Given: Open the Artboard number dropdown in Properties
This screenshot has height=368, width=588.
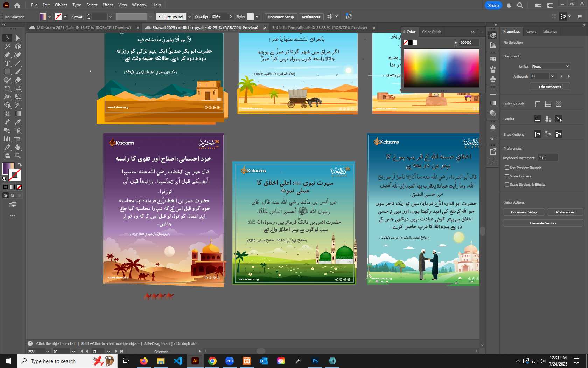Looking at the screenshot, I should tap(552, 76).
